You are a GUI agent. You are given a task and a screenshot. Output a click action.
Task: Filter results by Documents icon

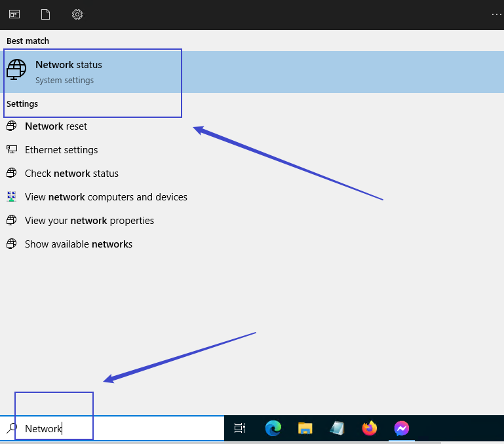pyautogui.click(x=45, y=14)
